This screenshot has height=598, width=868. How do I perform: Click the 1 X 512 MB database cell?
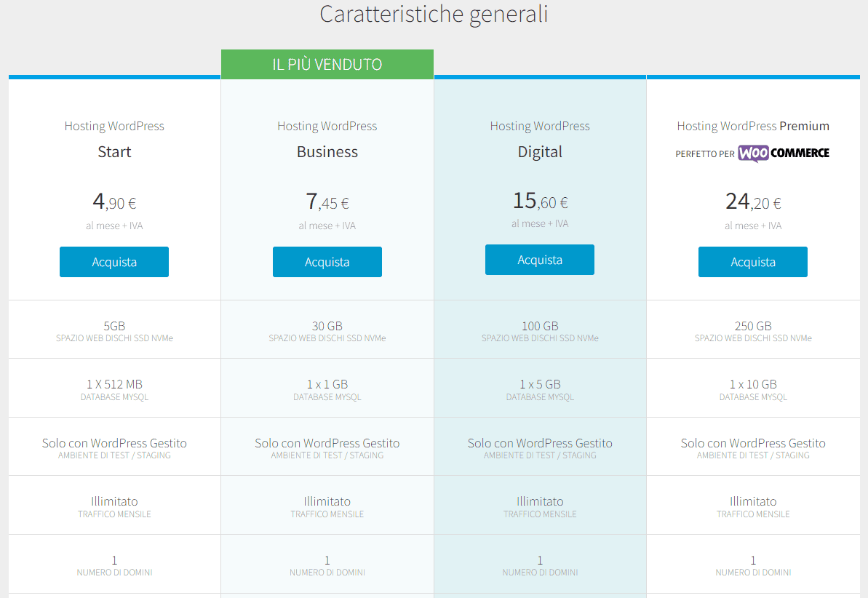pos(114,388)
